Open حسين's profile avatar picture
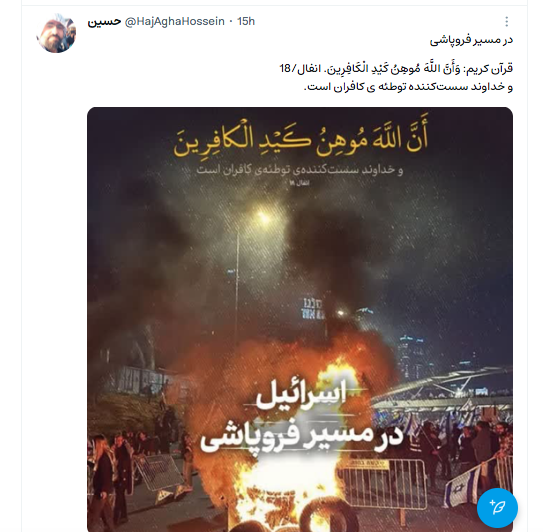The height and width of the screenshot is (532, 543). (56, 34)
